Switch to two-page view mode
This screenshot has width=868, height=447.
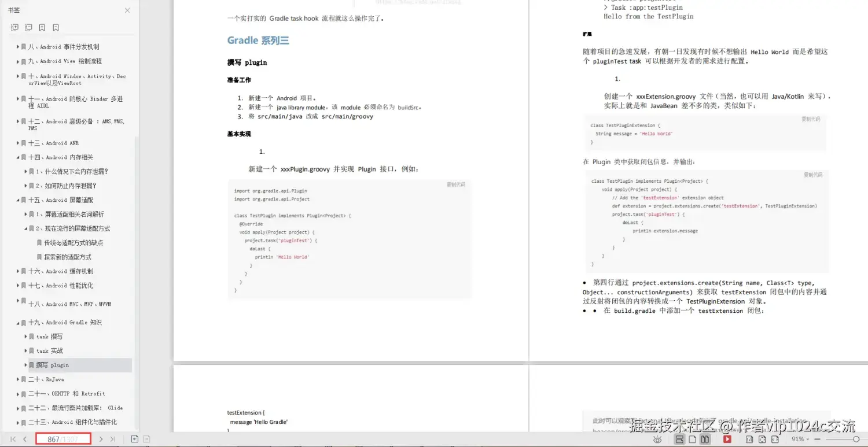tap(706, 439)
